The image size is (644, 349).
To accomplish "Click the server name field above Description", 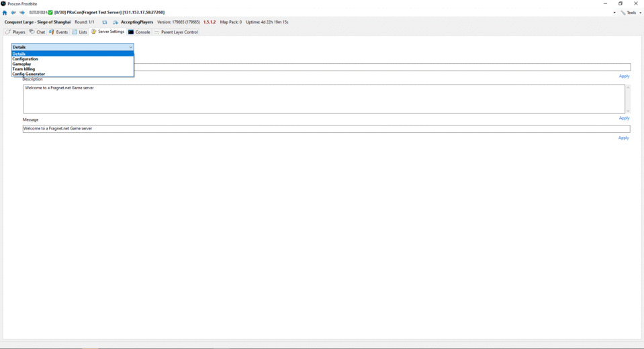I will (x=382, y=67).
